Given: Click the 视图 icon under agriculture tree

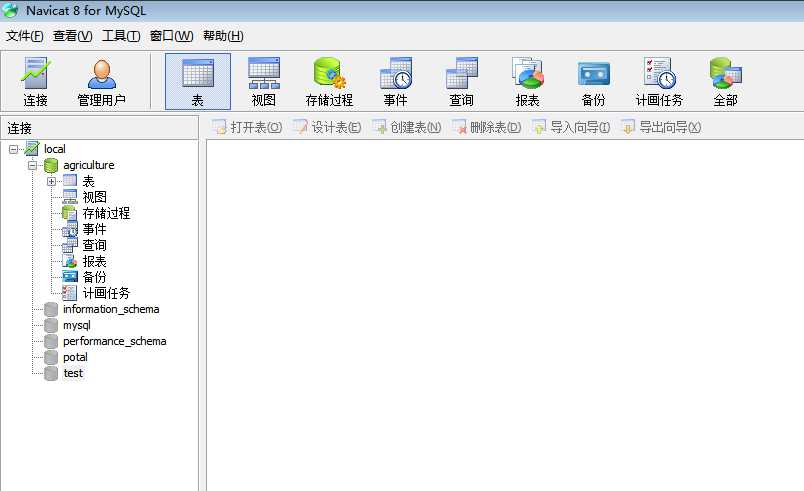Looking at the screenshot, I should [x=70, y=197].
